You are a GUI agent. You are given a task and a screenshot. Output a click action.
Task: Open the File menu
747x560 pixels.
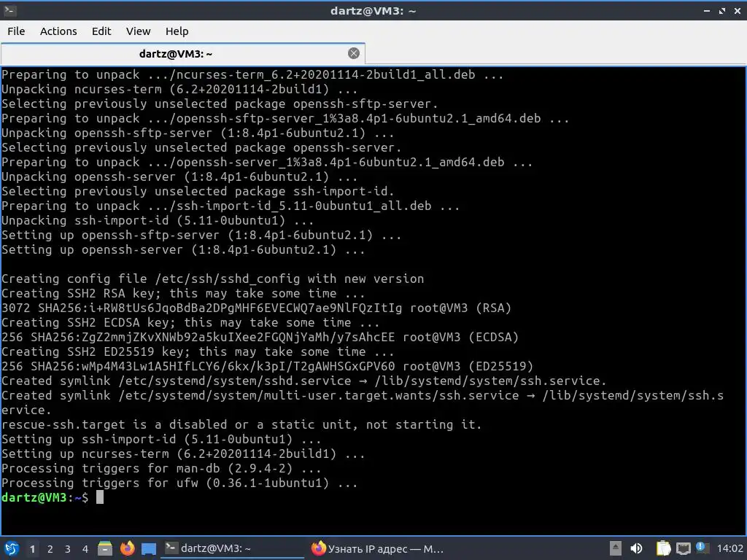click(16, 31)
